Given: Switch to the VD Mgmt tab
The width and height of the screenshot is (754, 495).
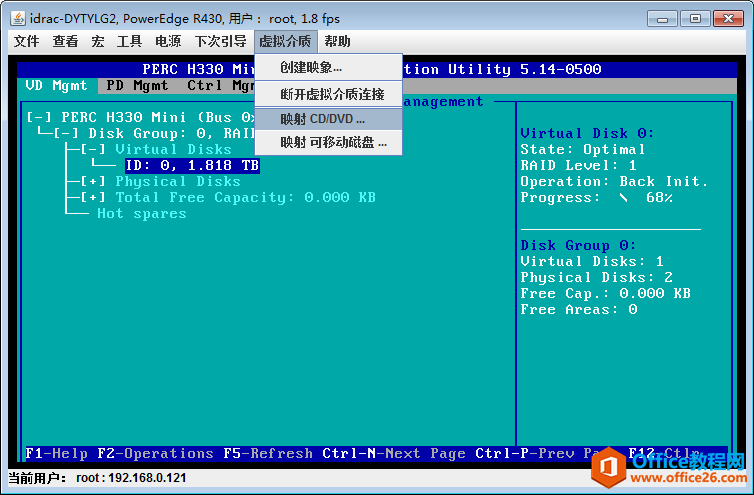Looking at the screenshot, I should 57,86.
